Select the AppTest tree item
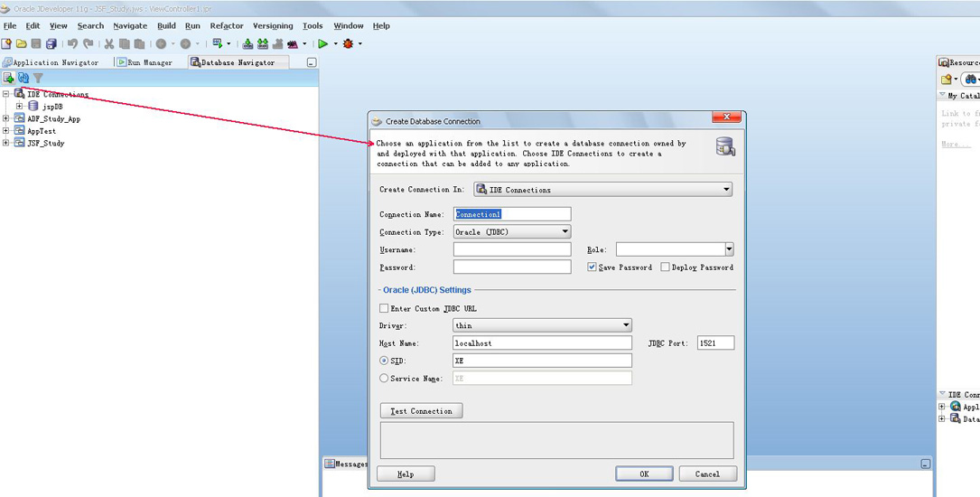 click(42, 131)
